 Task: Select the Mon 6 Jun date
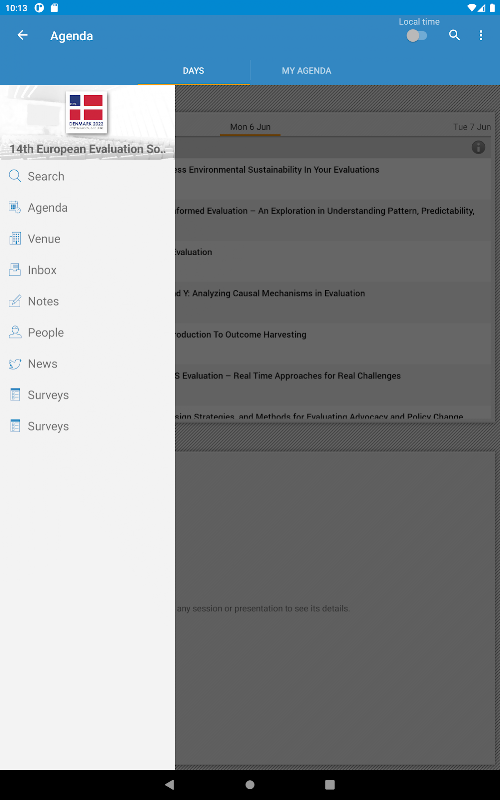(x=250, y=127)
